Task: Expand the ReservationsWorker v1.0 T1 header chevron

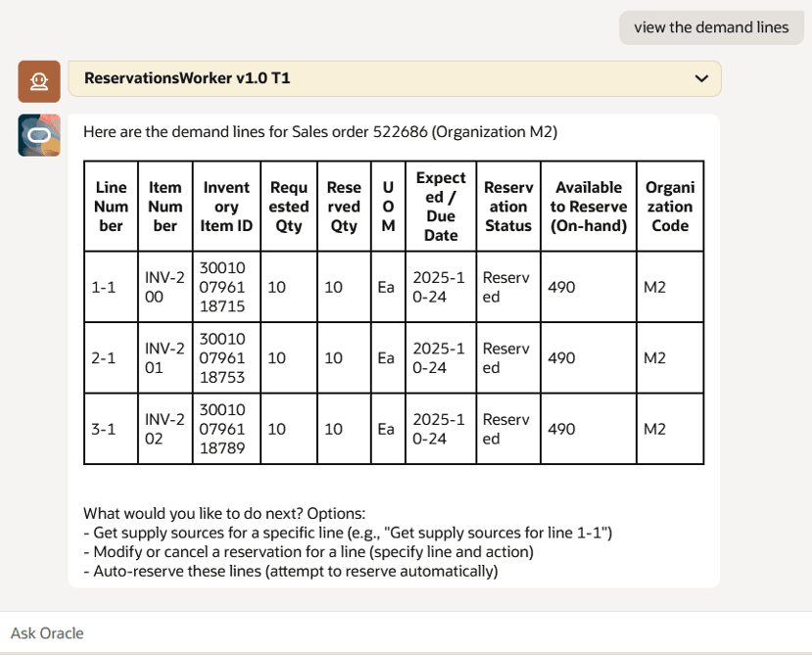Action: pos(700,78)
